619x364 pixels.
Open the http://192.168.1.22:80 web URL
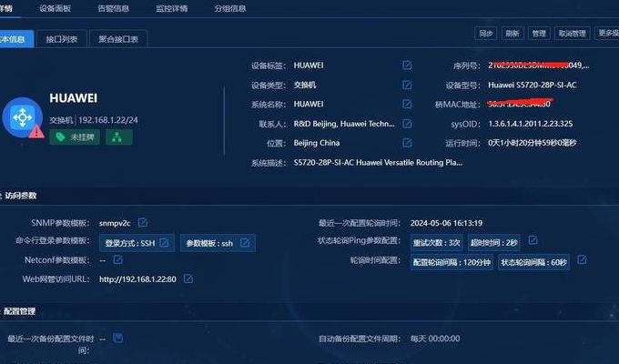click(137, 279)
